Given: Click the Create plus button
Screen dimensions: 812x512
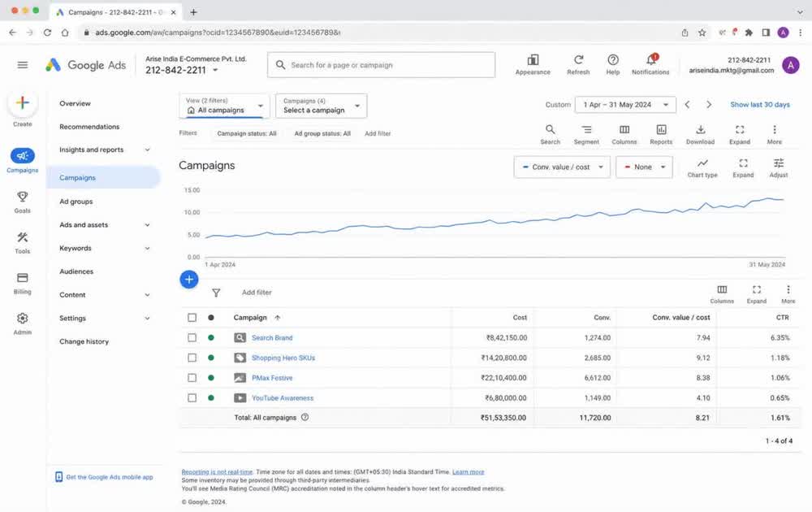Looking at the screenshot, I should pyautogui.click(x=22, y=102).
